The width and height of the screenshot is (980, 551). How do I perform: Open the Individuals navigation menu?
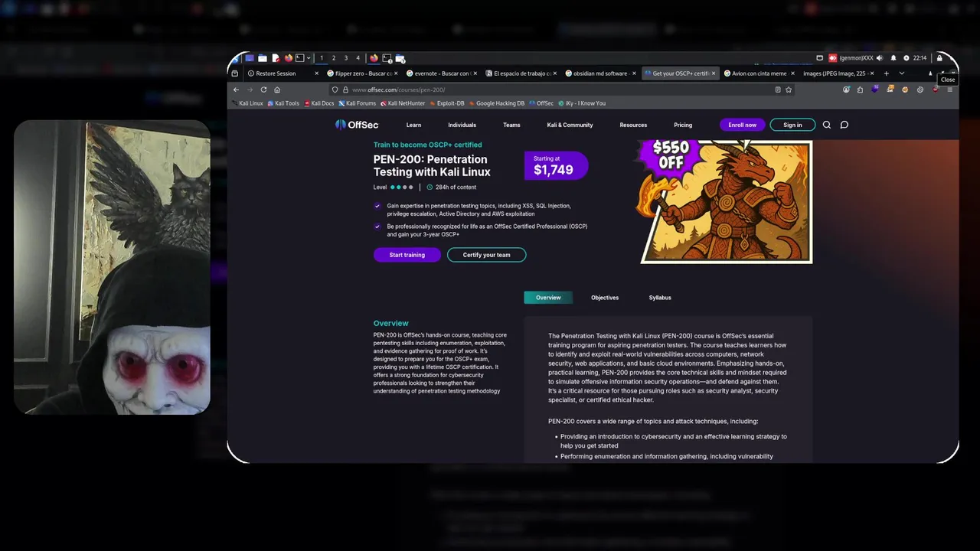(462, 125)
